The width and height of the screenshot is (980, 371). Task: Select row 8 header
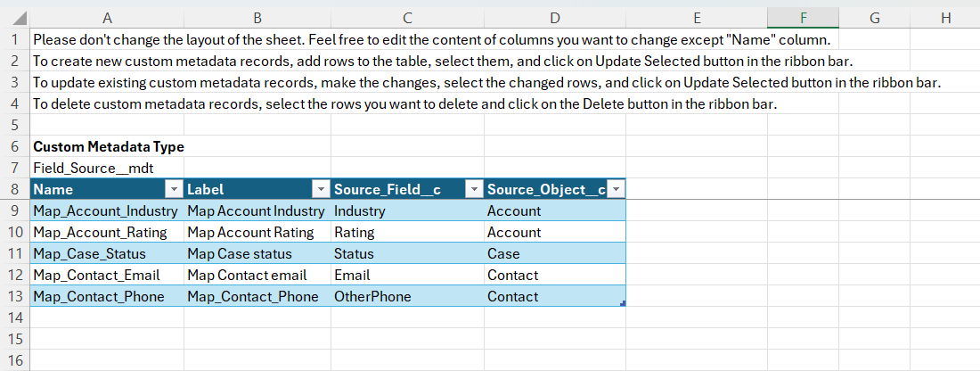(x=14, y=190)
